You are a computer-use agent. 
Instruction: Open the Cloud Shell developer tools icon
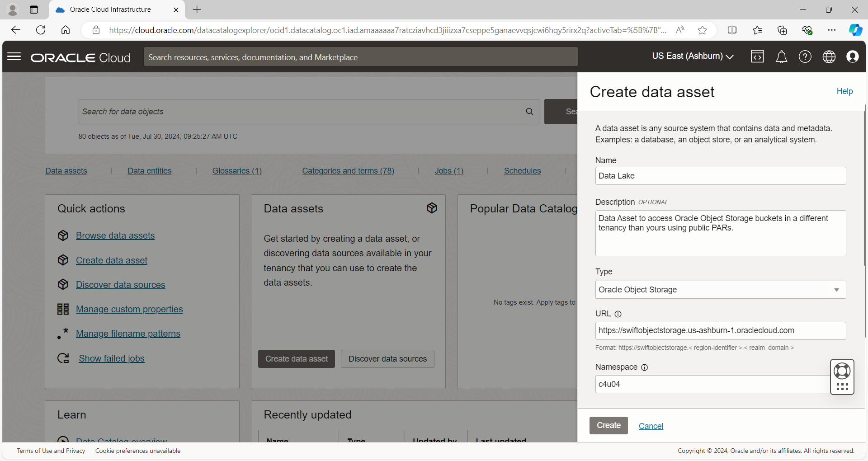pyautogui.click(x=757, y=56)
